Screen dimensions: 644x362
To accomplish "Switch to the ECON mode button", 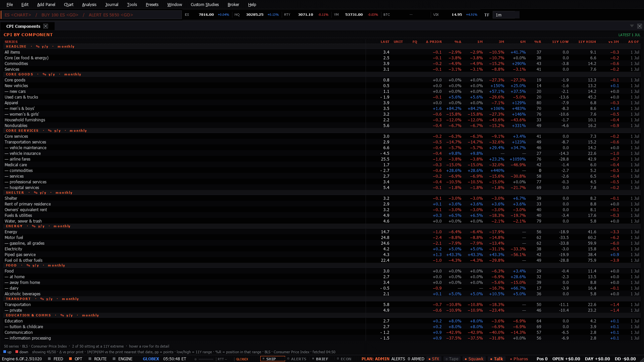I will pos(344,359).
